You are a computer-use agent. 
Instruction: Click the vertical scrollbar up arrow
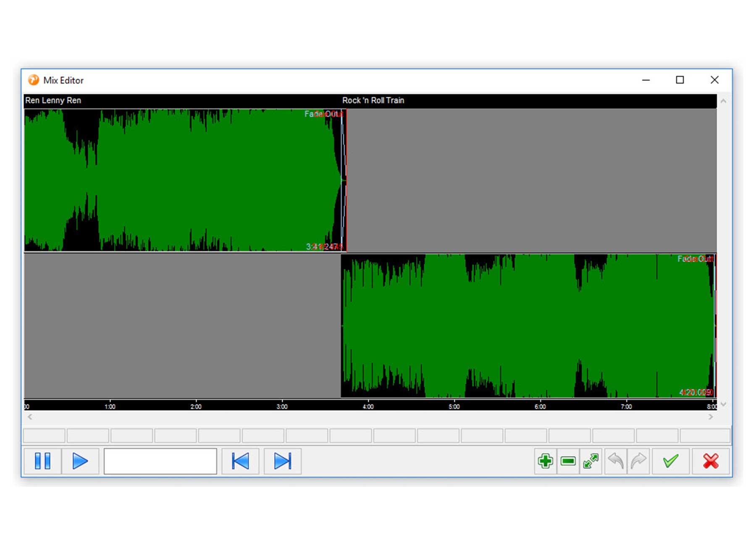tap(723, 101)
